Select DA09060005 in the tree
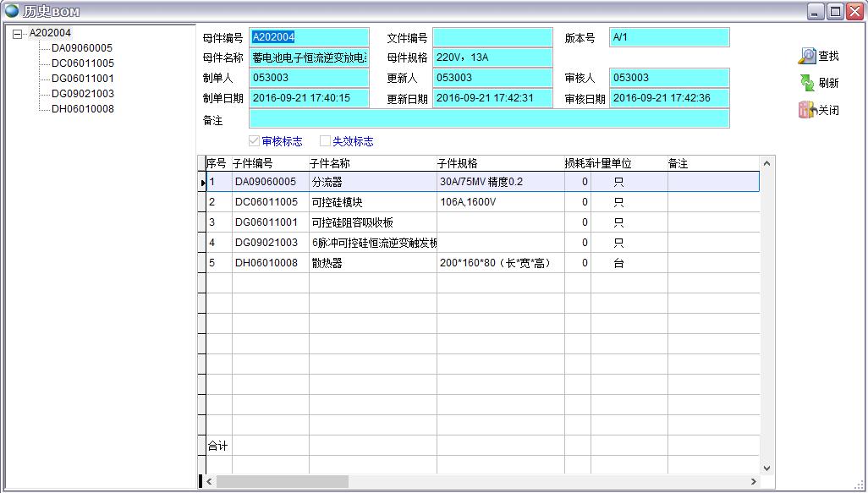 81,48
